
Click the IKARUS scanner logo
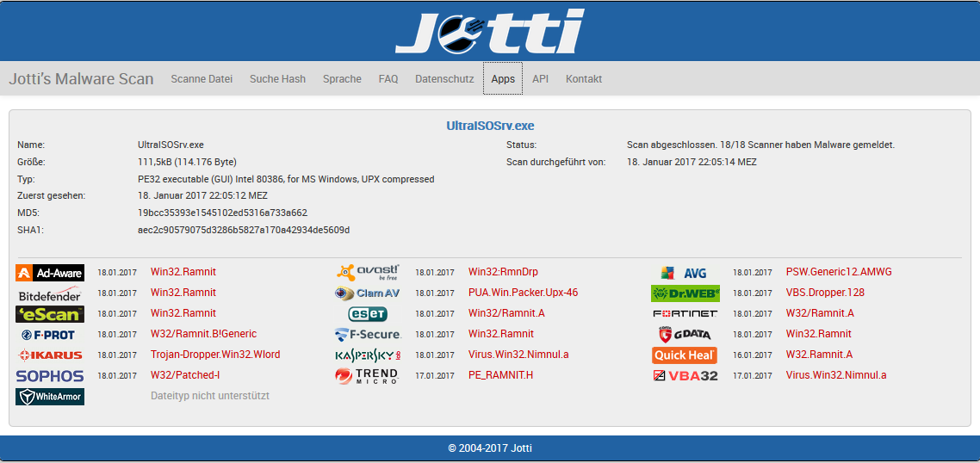[x=50, y=355]
